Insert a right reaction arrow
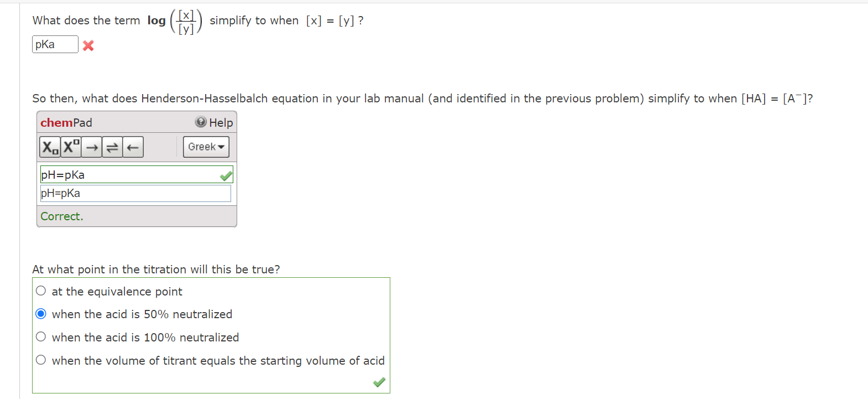 [x=91, y=147]
